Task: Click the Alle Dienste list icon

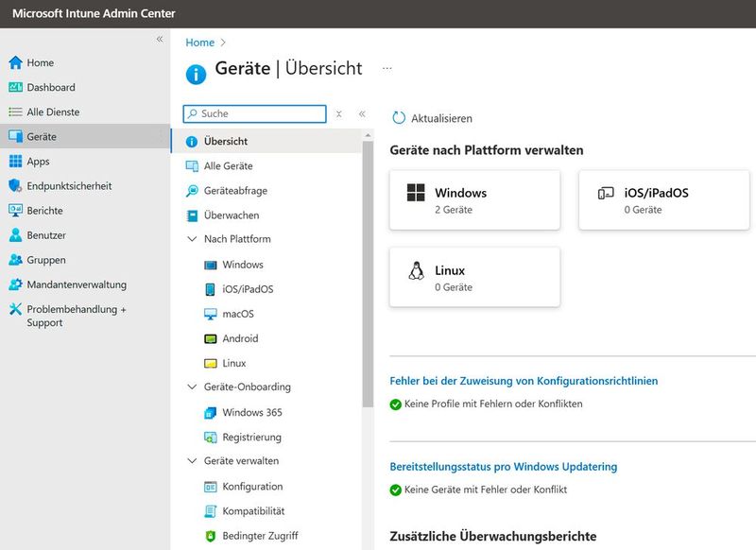Action: click(x=15, y=112)
